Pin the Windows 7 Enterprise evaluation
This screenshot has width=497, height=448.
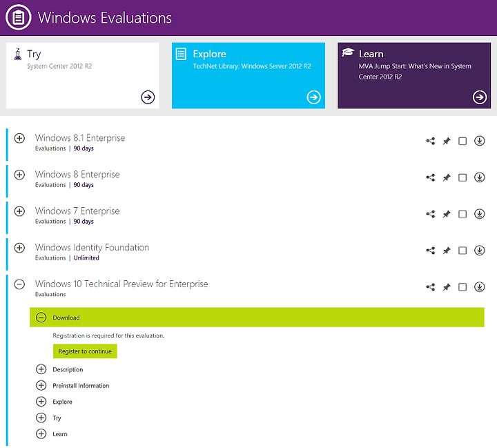point(447,214)
